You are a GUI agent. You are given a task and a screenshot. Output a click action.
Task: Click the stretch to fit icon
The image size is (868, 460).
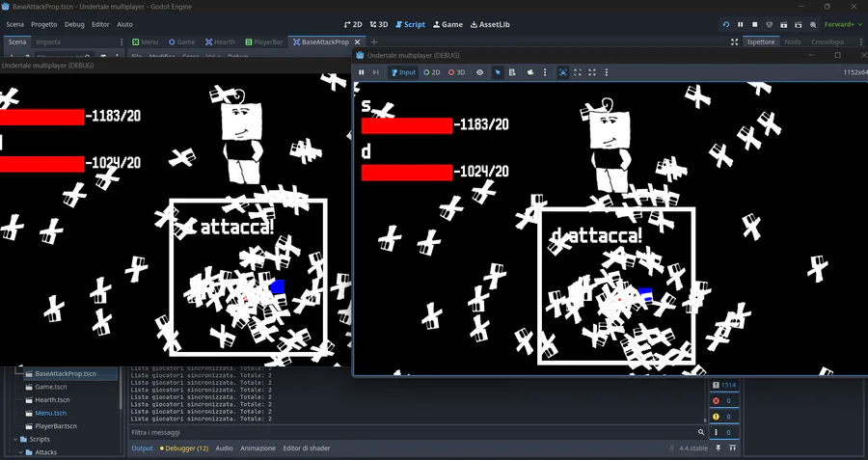click(x=592, y=72)
